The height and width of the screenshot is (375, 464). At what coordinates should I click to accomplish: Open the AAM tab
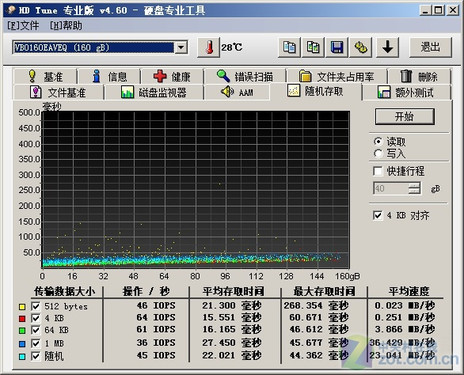point(237,92)
